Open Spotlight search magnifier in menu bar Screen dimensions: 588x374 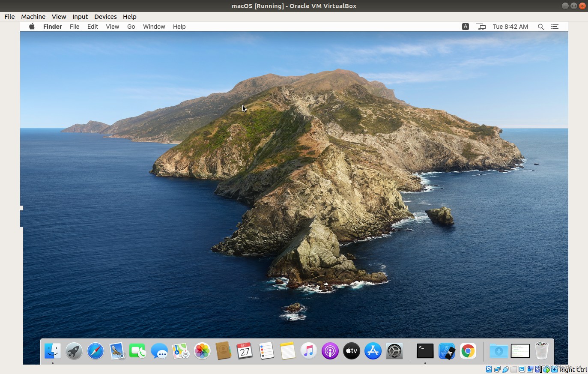[541, 27]
